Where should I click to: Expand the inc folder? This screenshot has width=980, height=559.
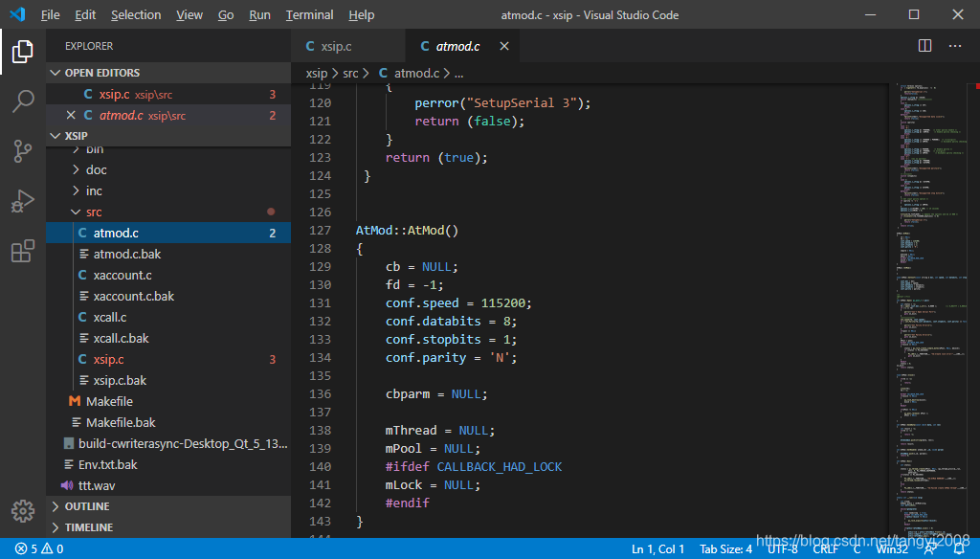(168, 190)
